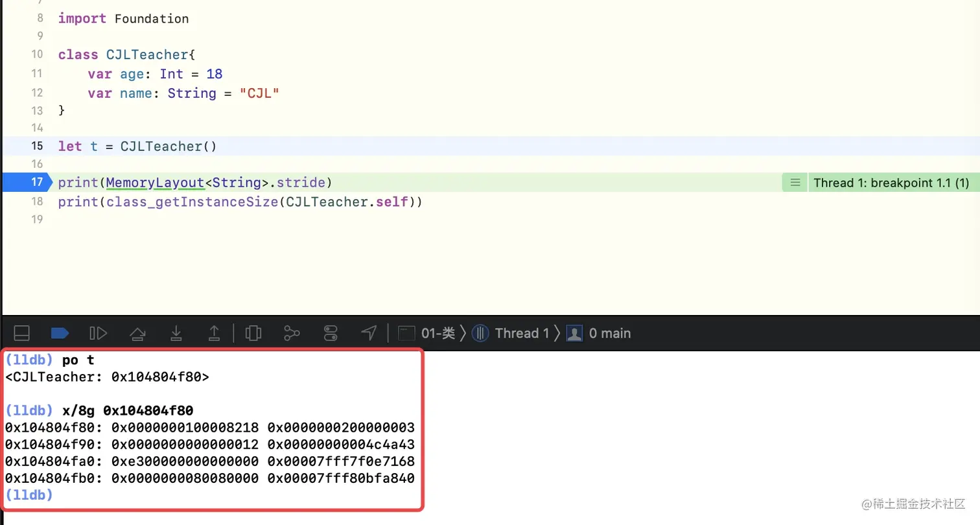Click memory value 0xe300000000000000
The width and height of the screenshot is (980, 525).
pyautogui.click(x=185, y=461)
